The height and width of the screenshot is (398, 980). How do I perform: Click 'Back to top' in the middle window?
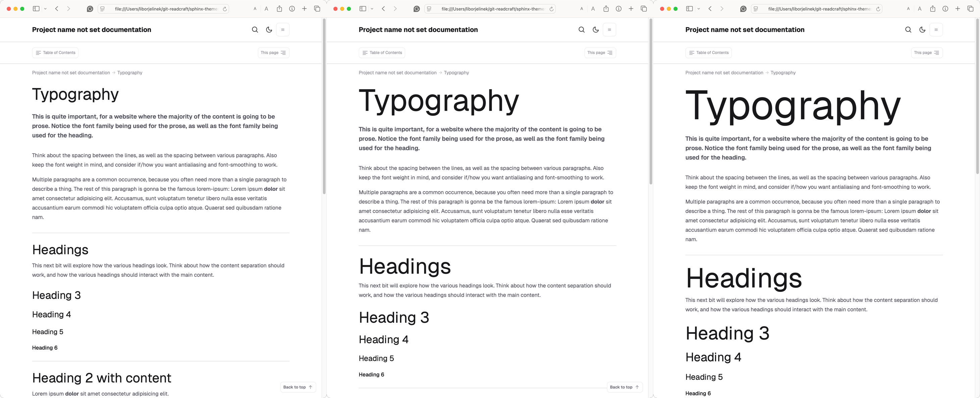[624, 387]
